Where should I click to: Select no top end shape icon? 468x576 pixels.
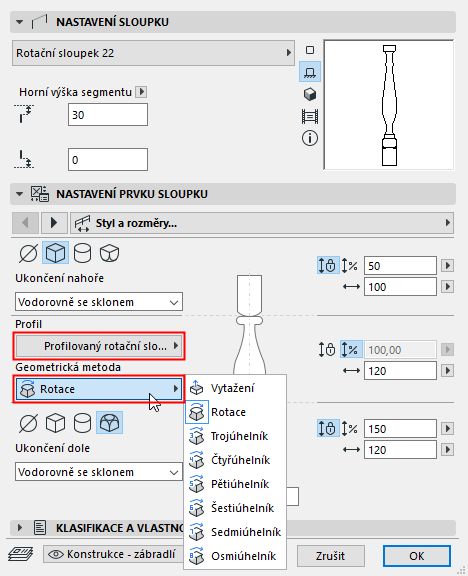28,253
